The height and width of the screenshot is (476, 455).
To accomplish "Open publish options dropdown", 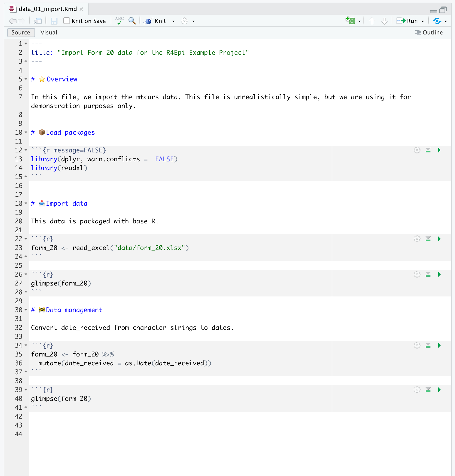I will [446, 21].
